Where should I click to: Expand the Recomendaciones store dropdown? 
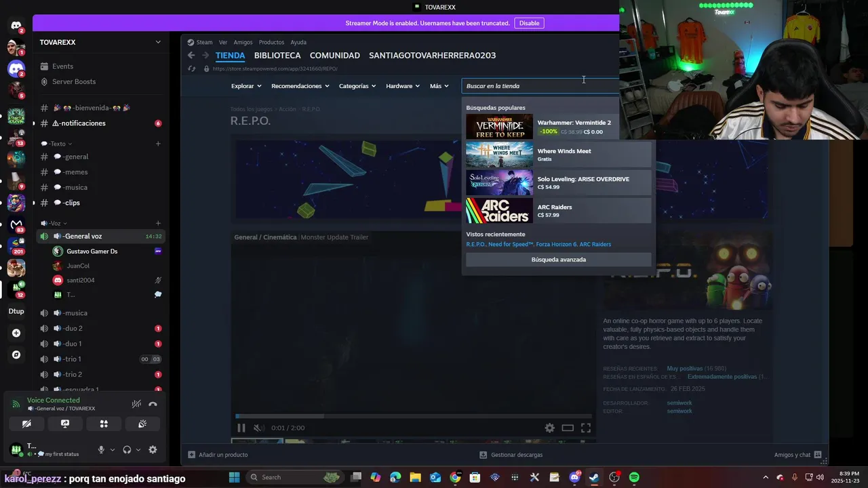(x=300, y=86)
